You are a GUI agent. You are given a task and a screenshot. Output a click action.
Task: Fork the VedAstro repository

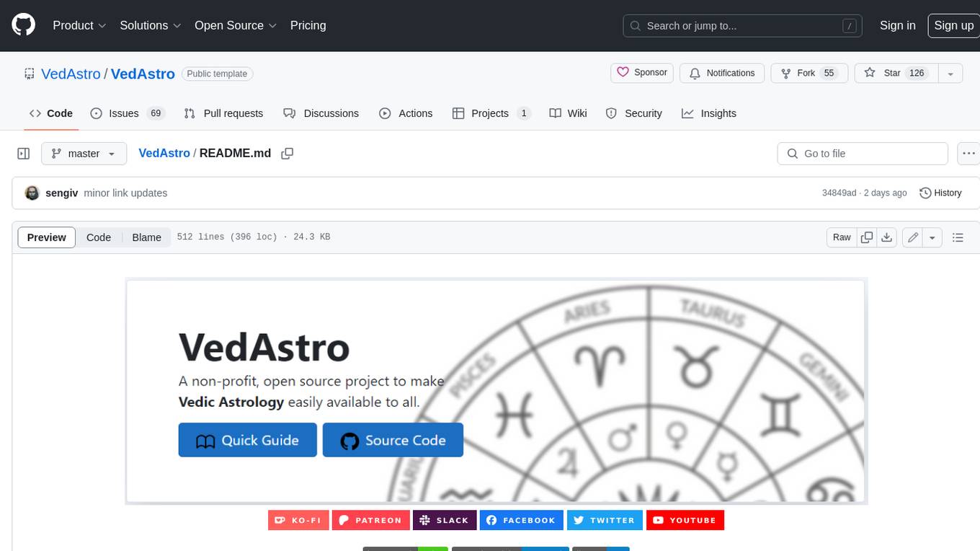[x=809, y=73]
